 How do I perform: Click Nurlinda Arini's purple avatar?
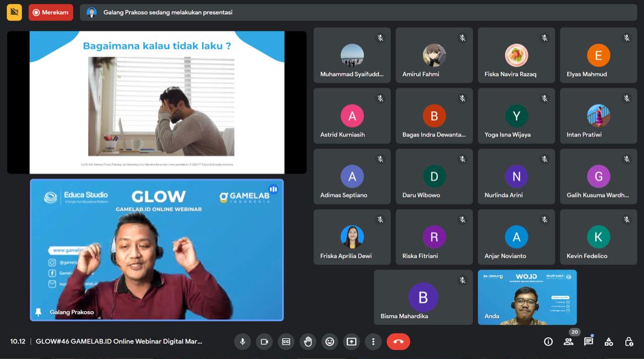point(516,176)
